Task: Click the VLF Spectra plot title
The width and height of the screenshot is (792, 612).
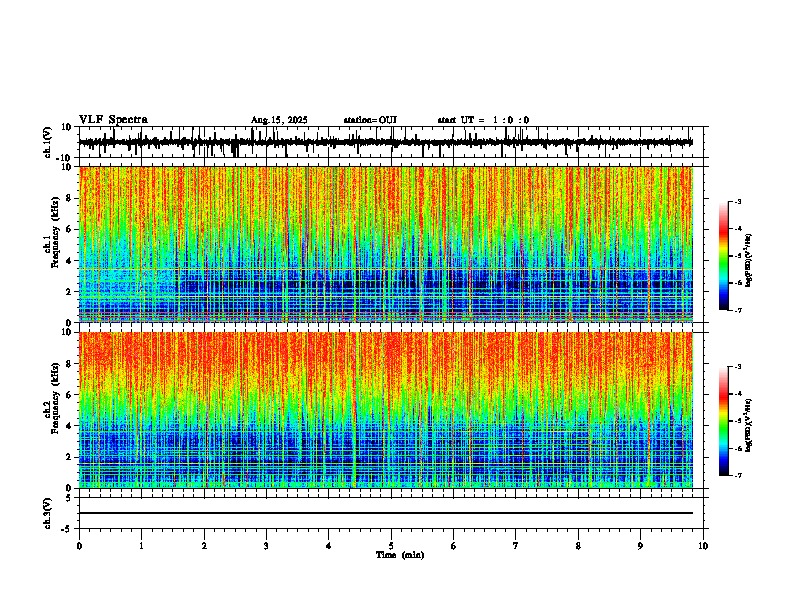Action: point(113,120)
